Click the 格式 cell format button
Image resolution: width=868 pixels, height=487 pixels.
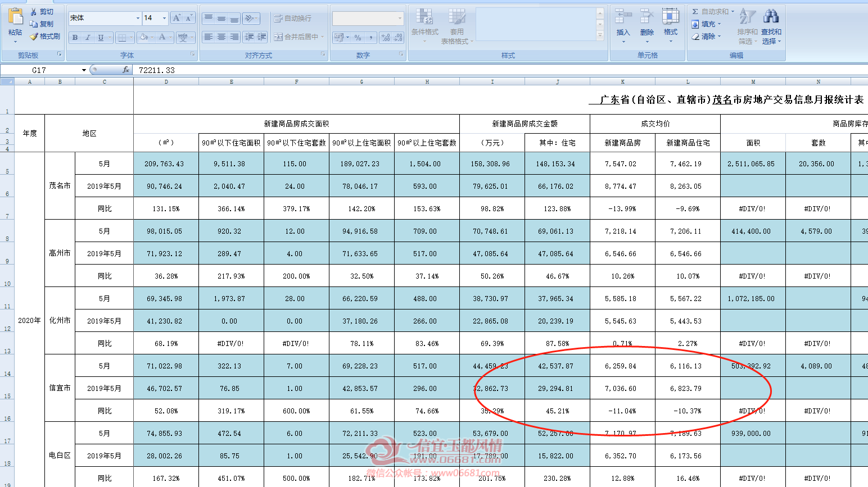671,25
